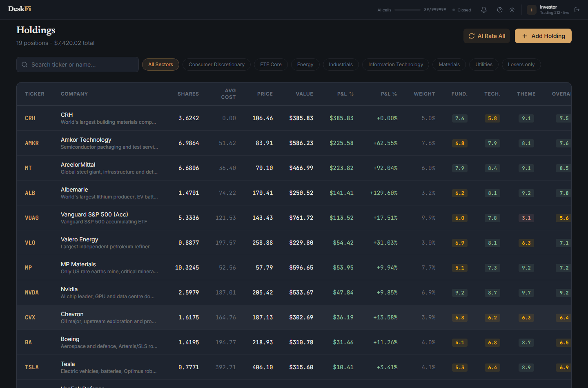Image resolution: width=588 pixels, height=388 pixels.
Task: Click Valero Energy company name
Action: tap(80, 239)
